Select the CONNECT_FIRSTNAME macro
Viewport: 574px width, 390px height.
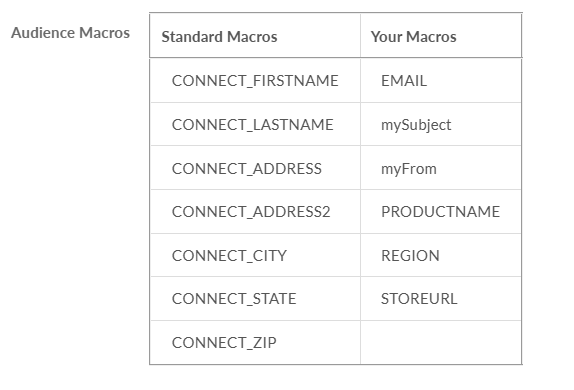[x=255, y=81]
